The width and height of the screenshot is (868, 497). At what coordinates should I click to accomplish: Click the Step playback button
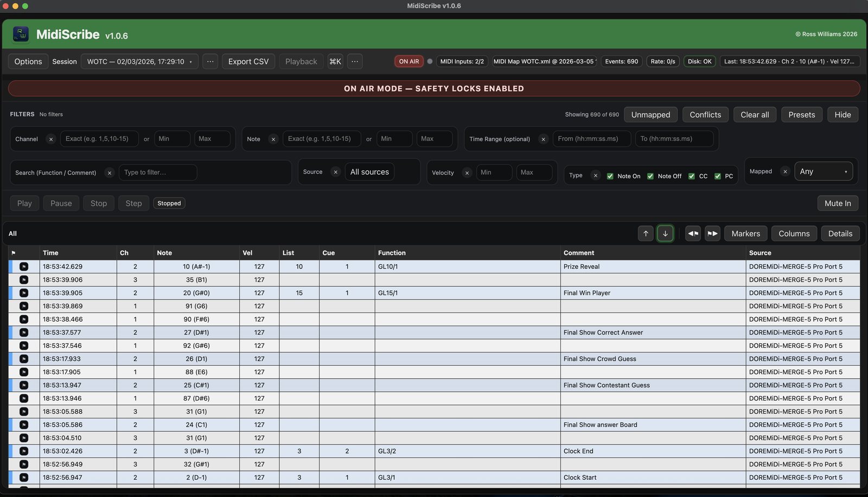[133, 203]
